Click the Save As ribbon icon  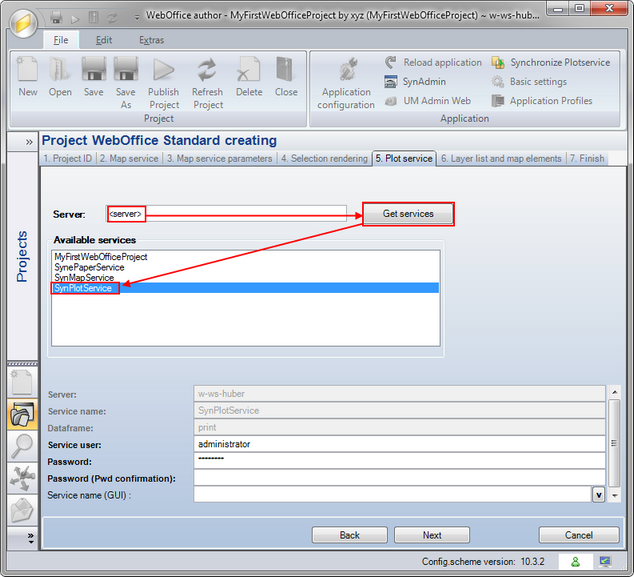click(126, 83)
